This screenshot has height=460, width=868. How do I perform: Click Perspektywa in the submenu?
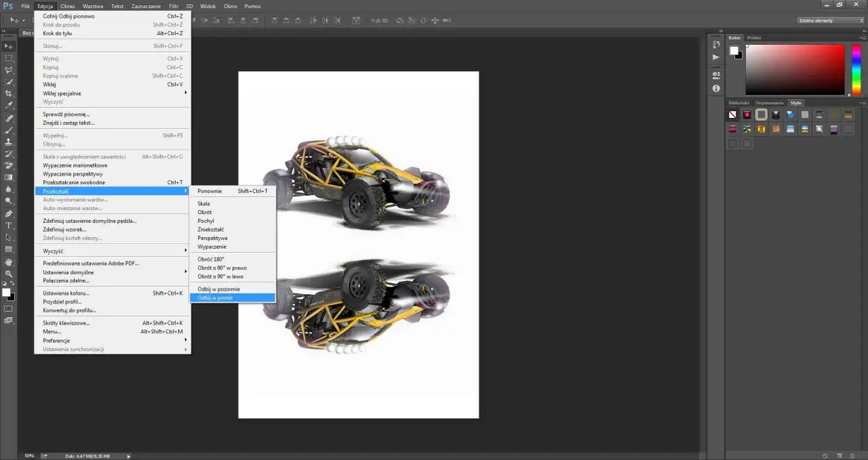212,238
